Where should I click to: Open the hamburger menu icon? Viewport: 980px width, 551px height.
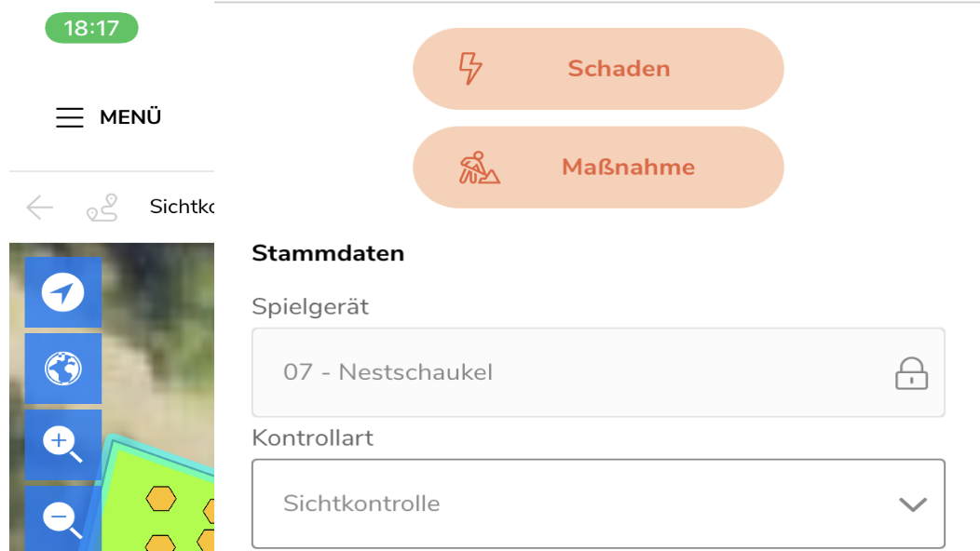click(70, 117)
